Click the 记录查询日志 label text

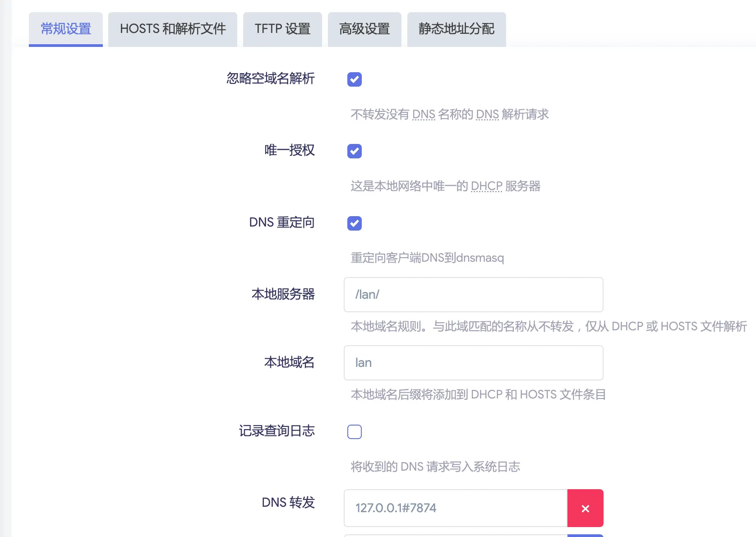point(277,431)
